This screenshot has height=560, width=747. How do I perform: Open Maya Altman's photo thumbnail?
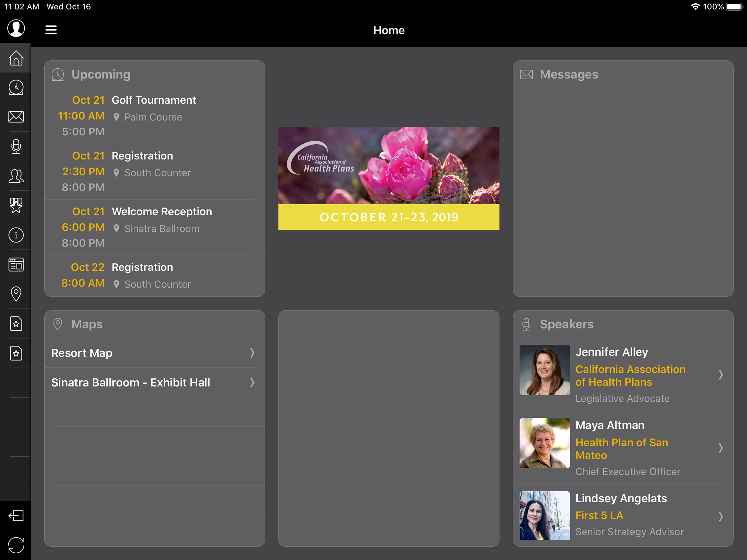(x=544, y=443)
